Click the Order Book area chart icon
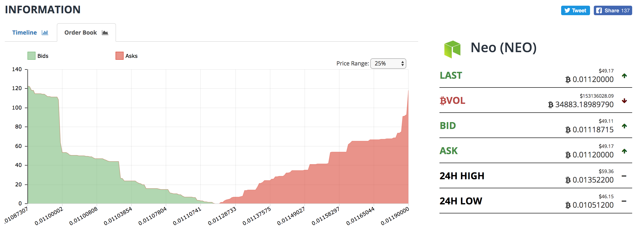 pyautogui.click(x=105, y=32)
